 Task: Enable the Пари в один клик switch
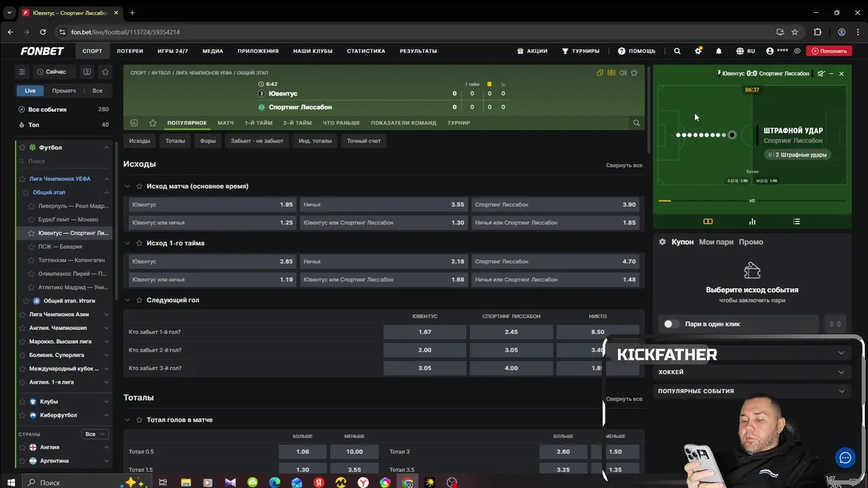click(671, 324)
